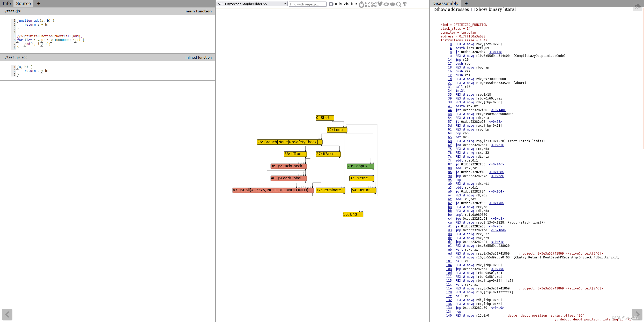Follow the jump link <+0x17> in disassembly

[x=495, y=52]
